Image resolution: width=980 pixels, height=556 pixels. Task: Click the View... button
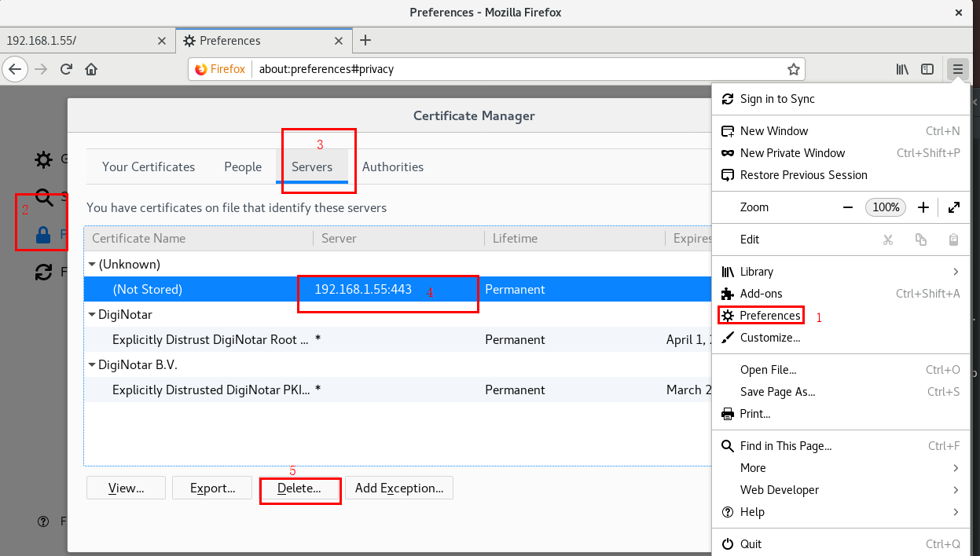coord(126,488)
